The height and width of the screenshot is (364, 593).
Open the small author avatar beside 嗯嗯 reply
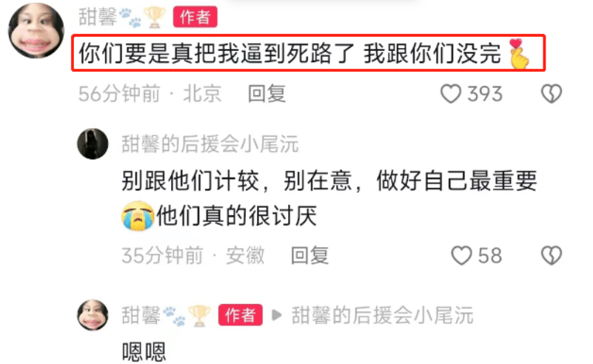pyautogui.click(x=93, y=315)
